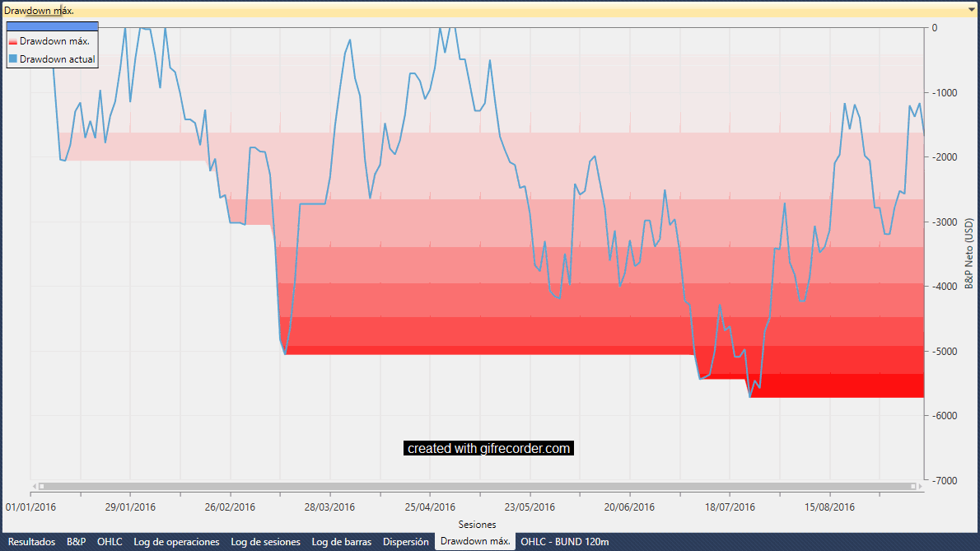Viewport: 980px width, 551px height.
Task: Click the Drawdown máx. legend label
Action: 54,41
